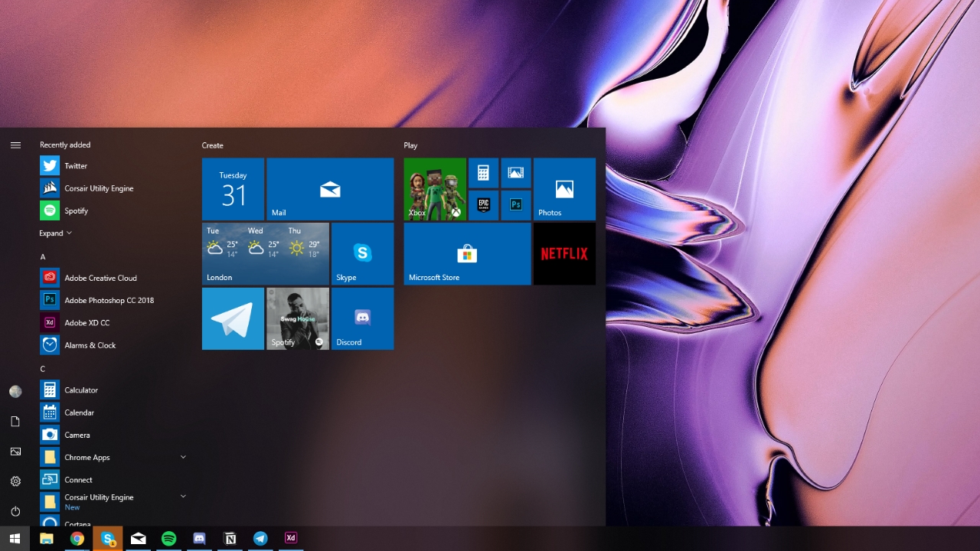Click the letter C section header
The image size is (980, 551).
click(x=43, y=369)
